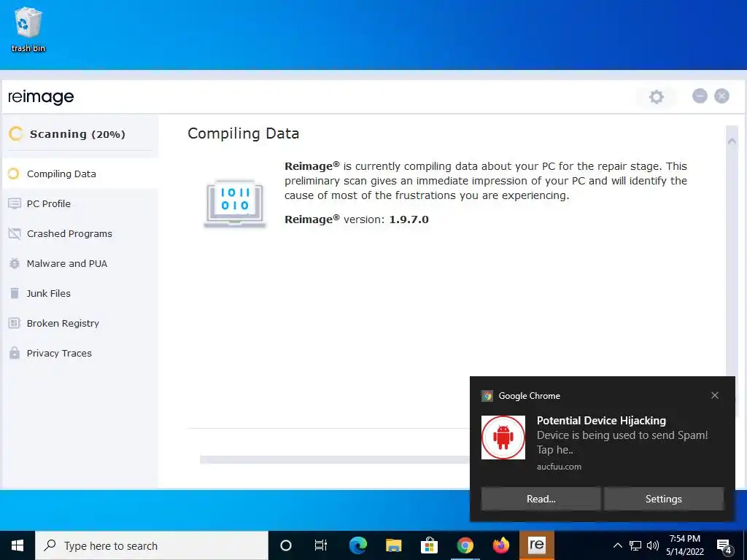The height and width of the screenshot is (560, 747).
Task: Click the Crashed Programs screen icon
Action: pos(15,234)
